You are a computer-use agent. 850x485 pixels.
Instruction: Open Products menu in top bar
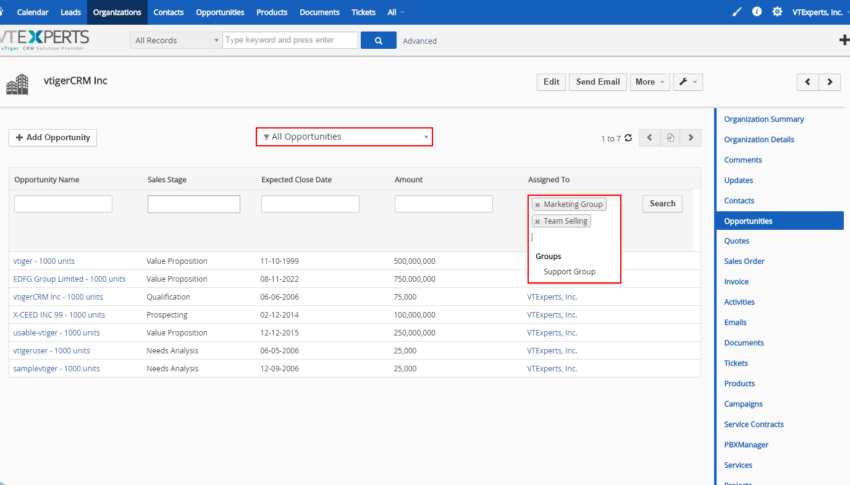pos(272,12)
